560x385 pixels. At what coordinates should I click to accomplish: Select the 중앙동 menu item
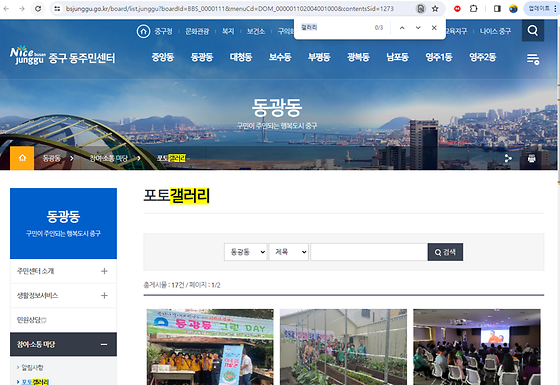[x=163, y=57]
